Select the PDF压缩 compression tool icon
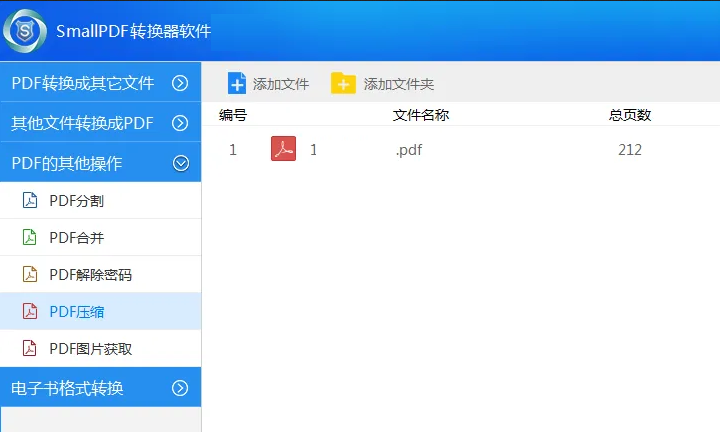 pyautogui.click(x=30, y=312)
